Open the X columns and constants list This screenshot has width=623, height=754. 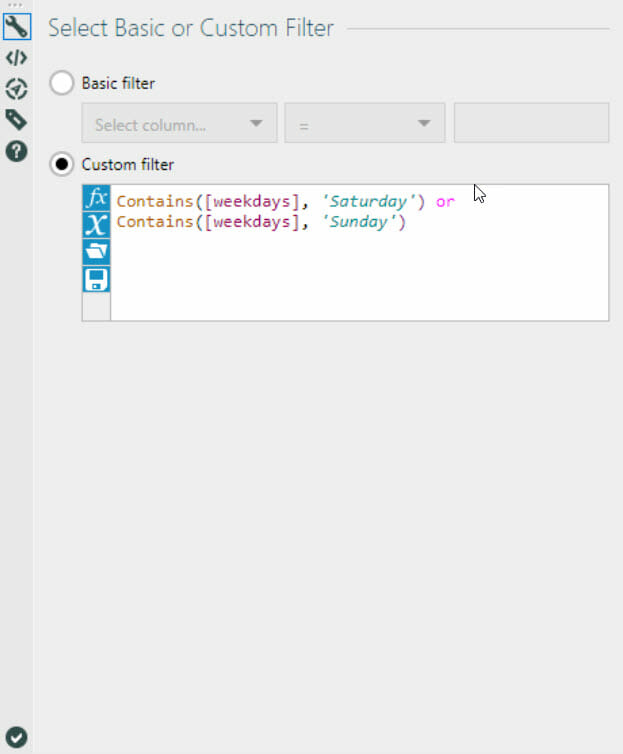(x=96, y=224)
